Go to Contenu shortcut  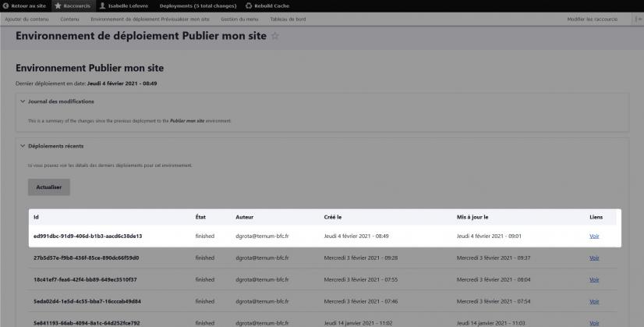(x=69, y=19)
